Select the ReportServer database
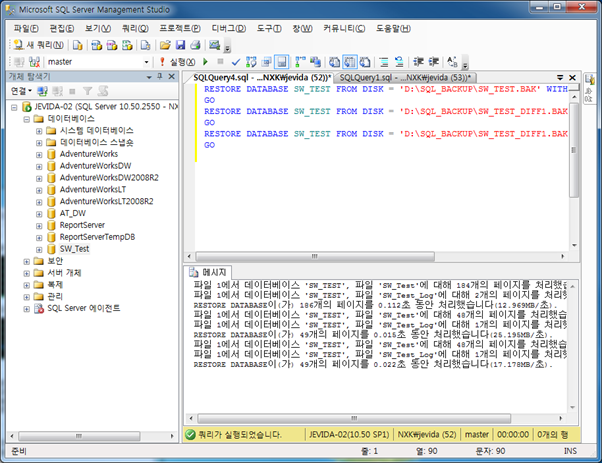This screenshot has height=463, width=602. pos(82,225)
